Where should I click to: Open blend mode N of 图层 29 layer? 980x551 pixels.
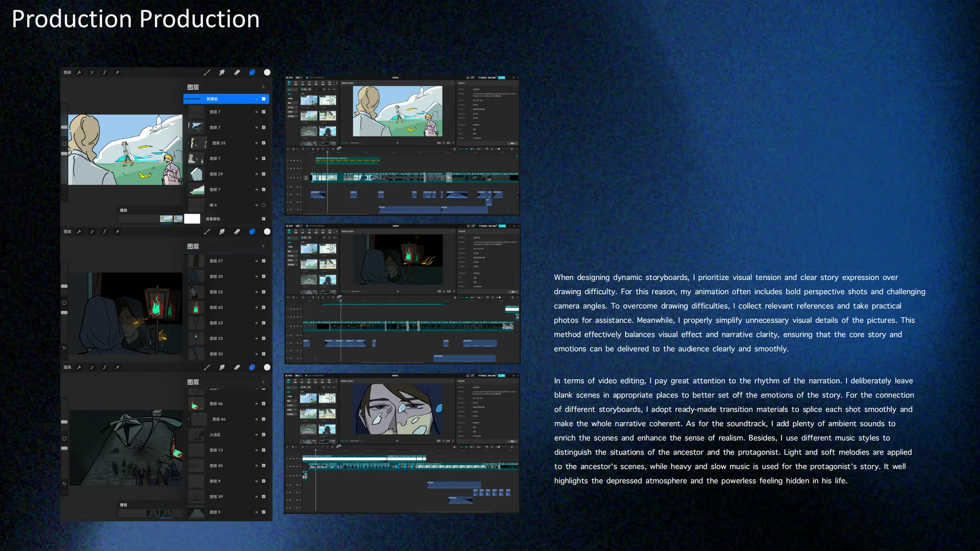click(257, 174)
